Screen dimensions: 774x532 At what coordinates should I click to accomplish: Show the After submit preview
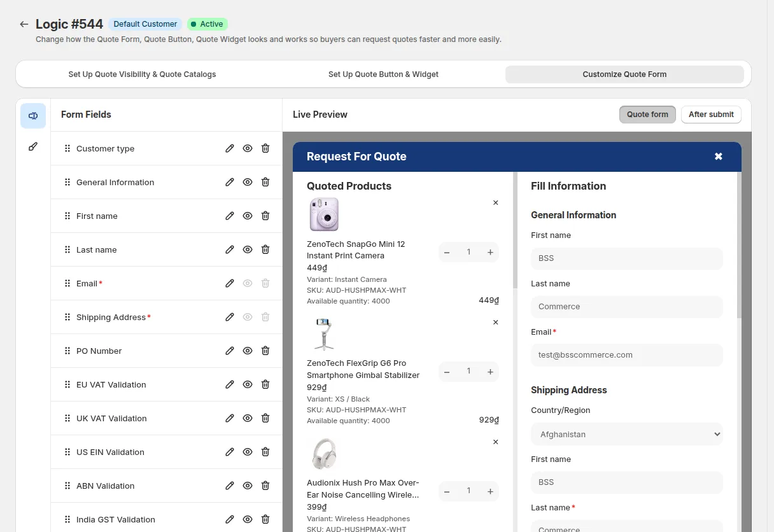(x=711, y=115)
